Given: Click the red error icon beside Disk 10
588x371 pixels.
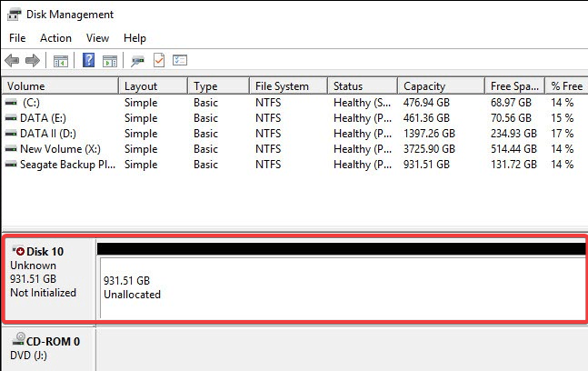Looking at the screenshot, I should [19, 251].
